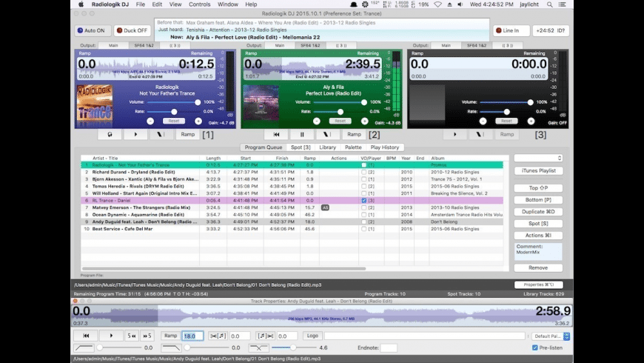The height and width of the screenshot is (363, 644).
Task: Skip back 5 seconds in Track Properties
Action: (x=132, y=336)
